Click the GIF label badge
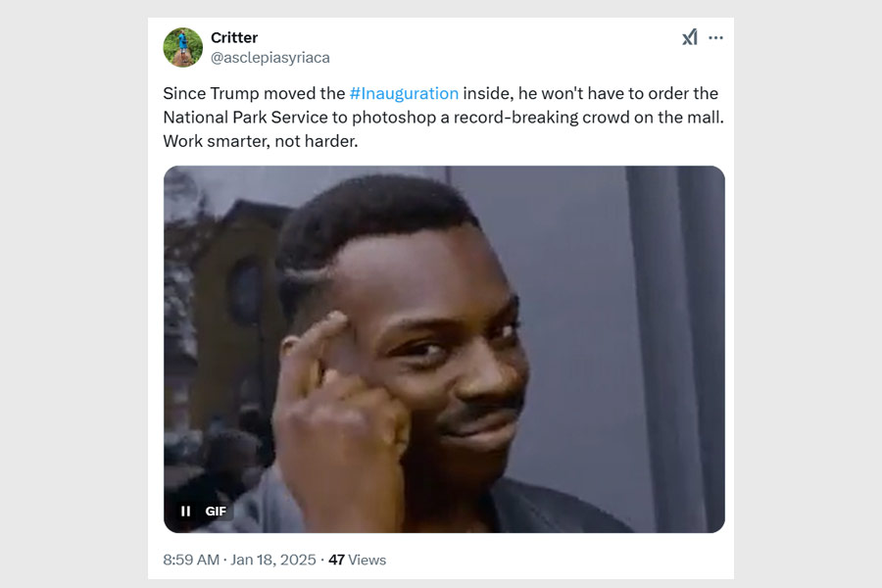Viewport: 882px width, 588px height. tap(216, 511)
